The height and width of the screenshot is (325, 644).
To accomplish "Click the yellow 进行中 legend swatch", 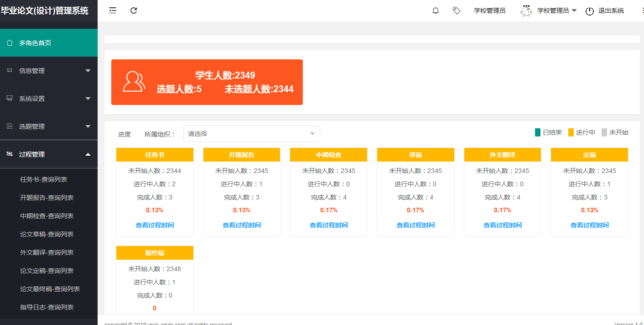I will click(571, 132).
